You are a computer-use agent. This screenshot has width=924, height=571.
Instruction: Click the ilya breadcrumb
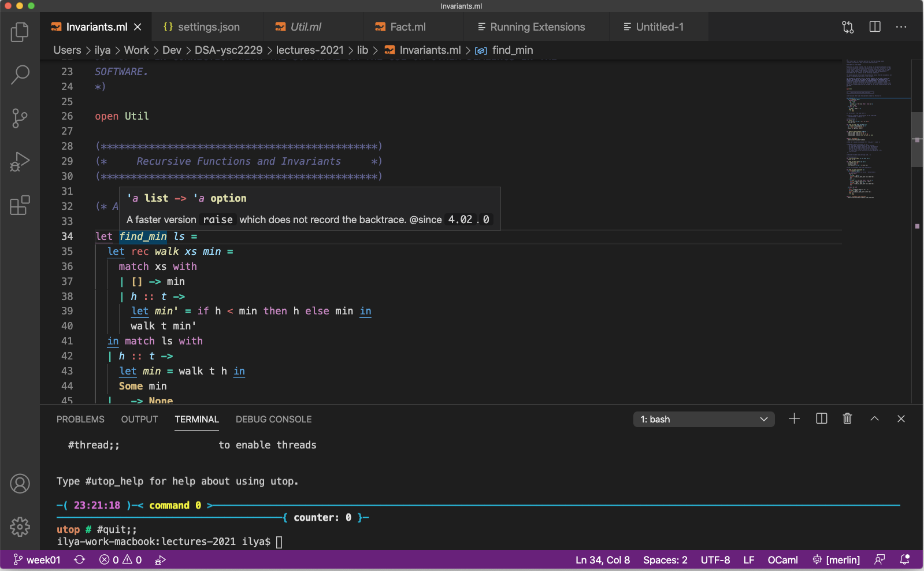[x=102, y=50]
